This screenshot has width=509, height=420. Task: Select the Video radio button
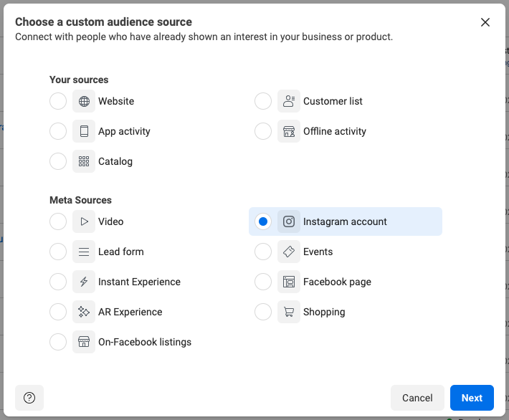(58, 221)
